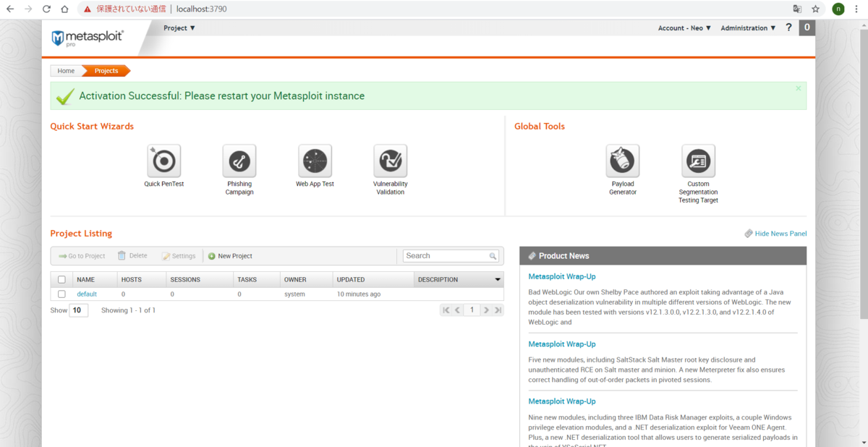Click the Projects breadcrumb
The image size is (868, 447).
coord(106,71)
